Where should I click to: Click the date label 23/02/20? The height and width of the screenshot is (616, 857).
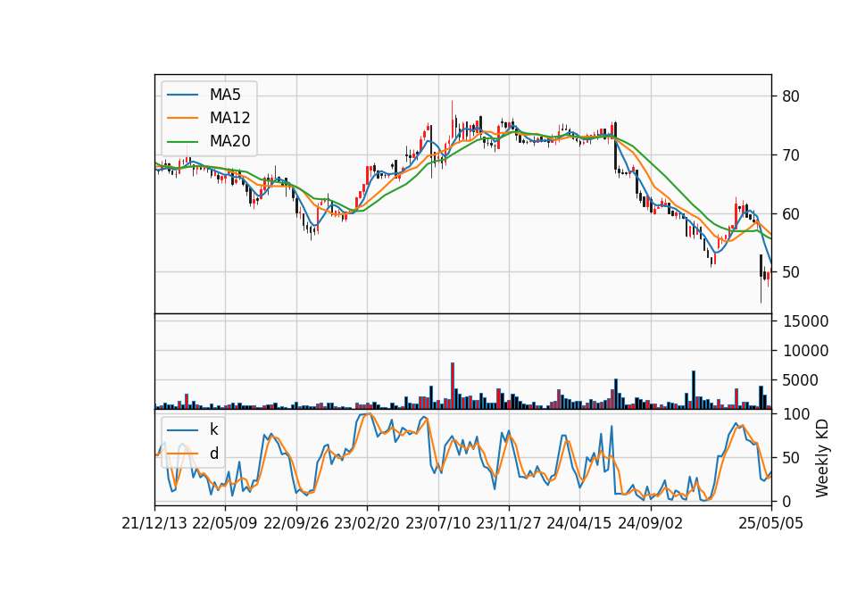click(367, 523)
